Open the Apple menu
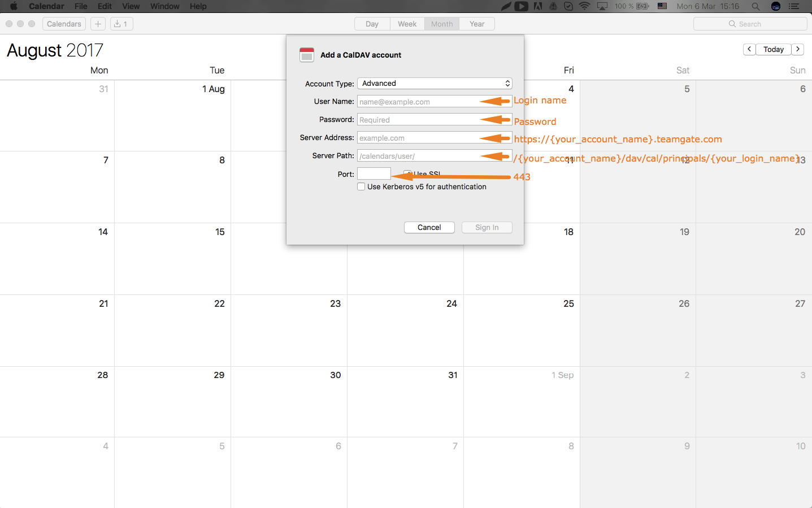Image resolution: width=812 pixels, height=508 pixels. [14, 6]
